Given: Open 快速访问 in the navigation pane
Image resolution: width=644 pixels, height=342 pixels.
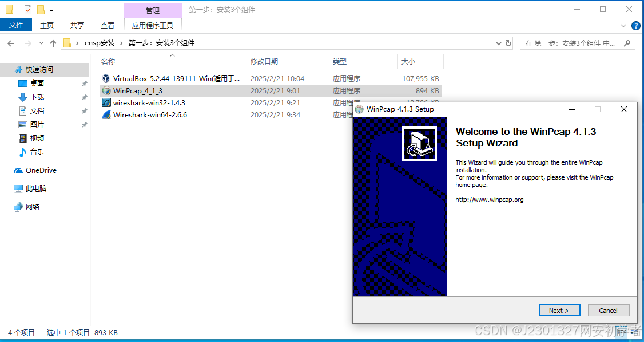Looking at the screenshot, I should point(39,70).
